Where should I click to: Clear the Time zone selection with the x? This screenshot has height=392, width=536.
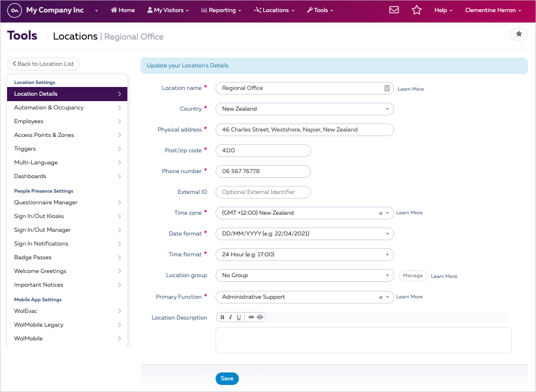(380, 213)
